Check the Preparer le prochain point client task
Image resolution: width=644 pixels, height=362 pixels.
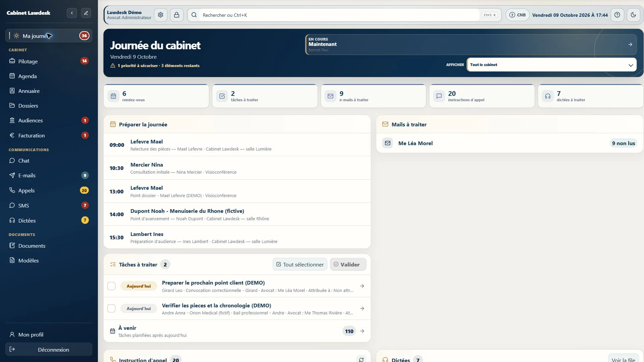(x=111, y=286)
